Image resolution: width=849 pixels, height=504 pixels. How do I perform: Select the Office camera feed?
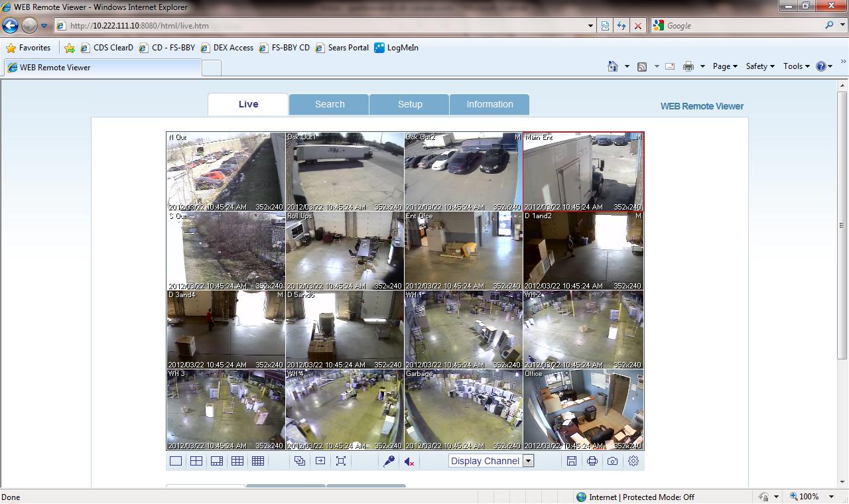point(583,409)
